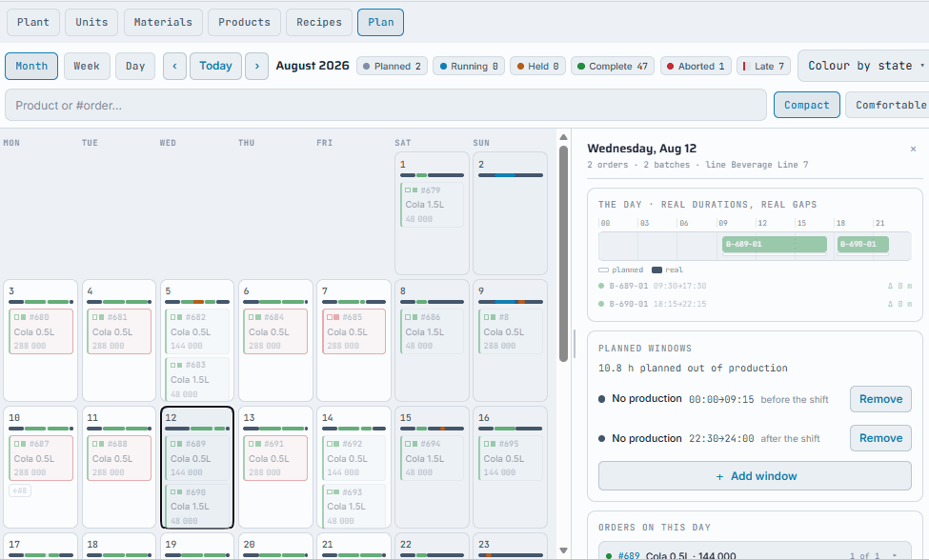Go to the Recipes tab
This screenshot has height=560, width=929.
[319, 23]
